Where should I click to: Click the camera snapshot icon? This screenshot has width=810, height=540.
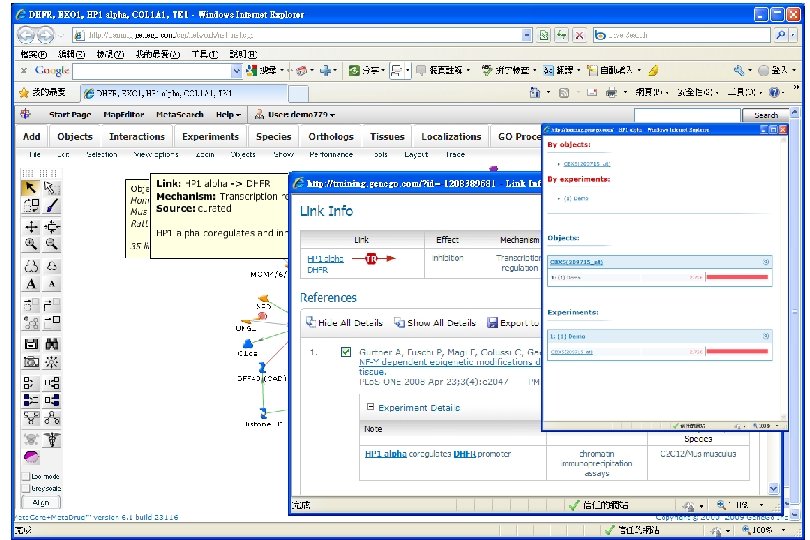31,362
